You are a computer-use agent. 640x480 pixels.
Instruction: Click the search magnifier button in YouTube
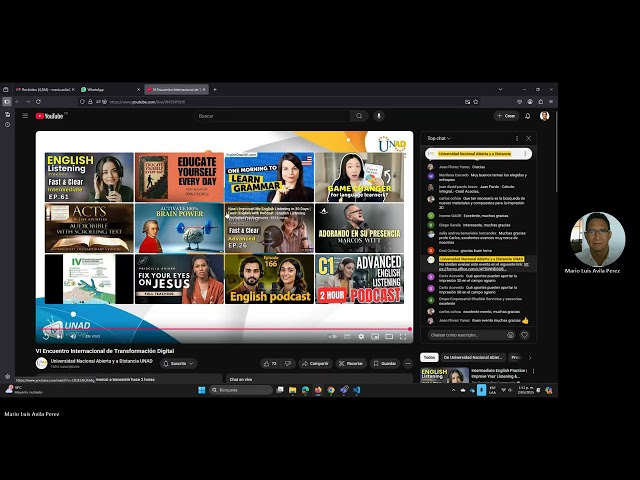tap(359, 116)
